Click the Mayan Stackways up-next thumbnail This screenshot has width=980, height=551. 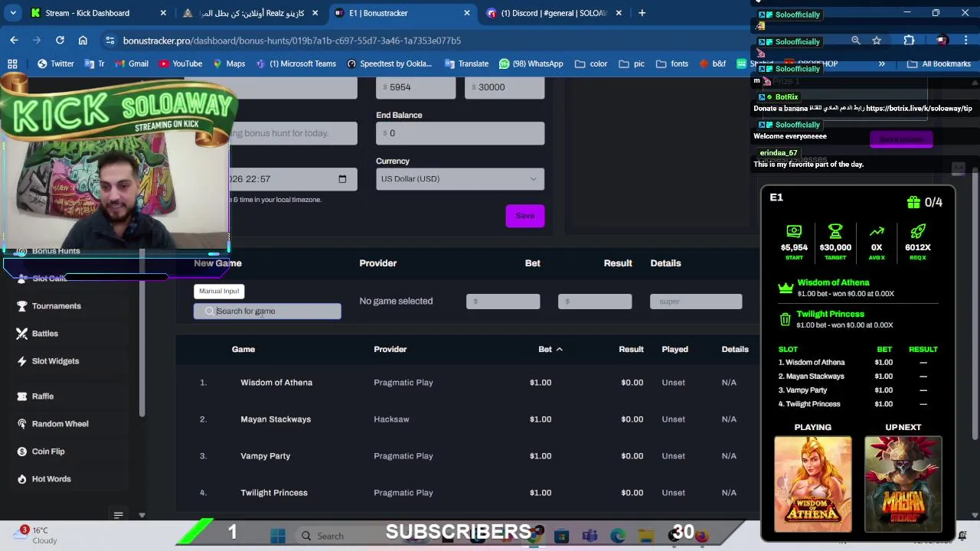point(903,484)
